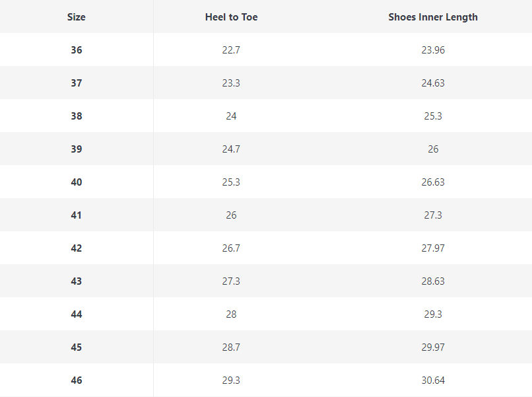This screenshot has width=532, height=397.
Task: Select size 37 row label
Action: click(x=77, y=83)
